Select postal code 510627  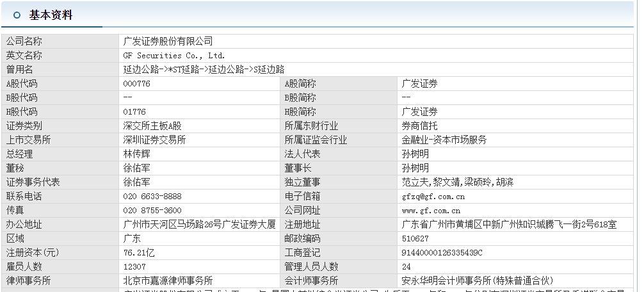(x=415, y=239)
